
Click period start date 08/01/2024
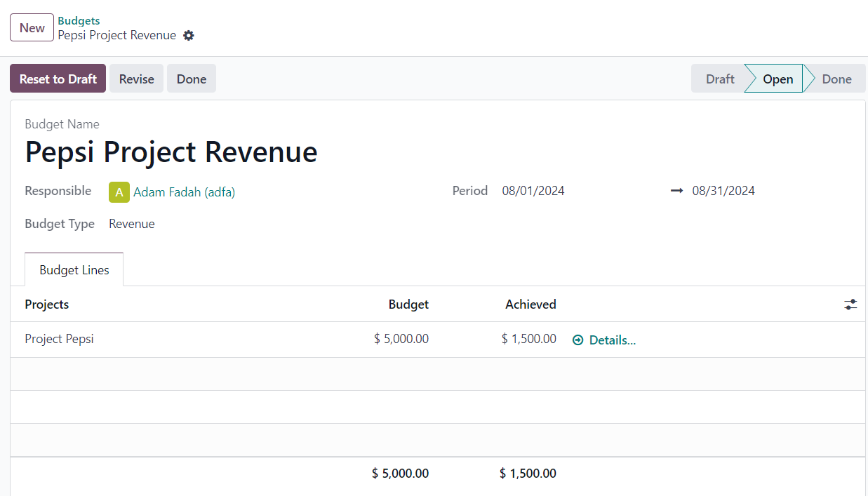(533, 191)
